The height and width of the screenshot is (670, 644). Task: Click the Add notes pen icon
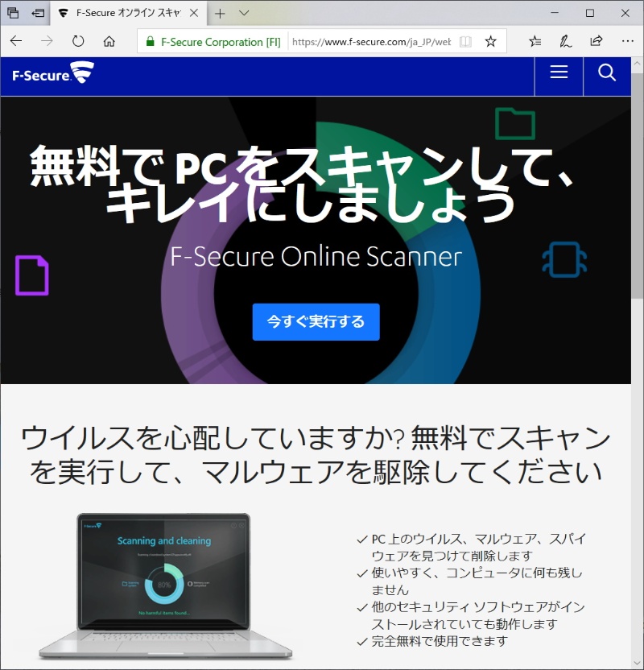[566, 41]
